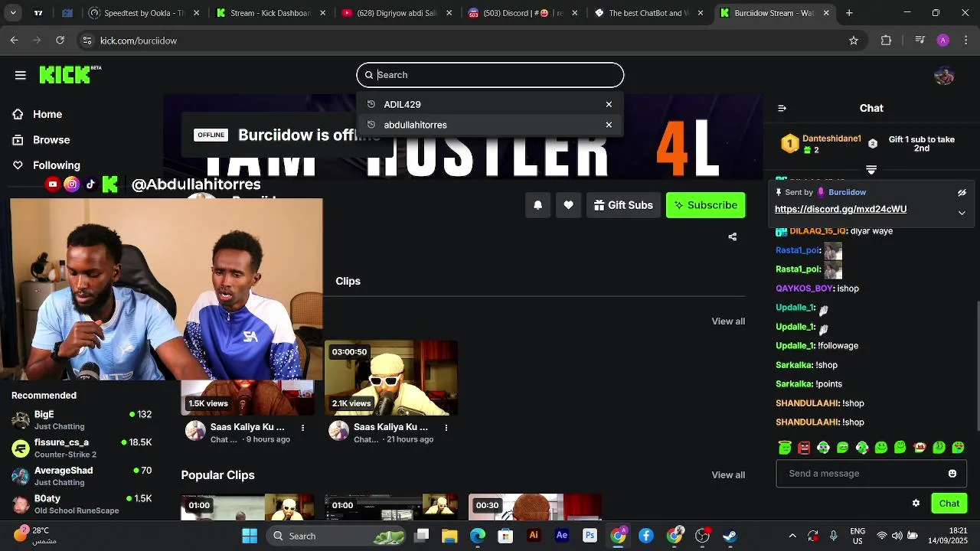Click in the Kick search box
The image size is (980, 551).
pyautogui.click(x=490, y=75)
